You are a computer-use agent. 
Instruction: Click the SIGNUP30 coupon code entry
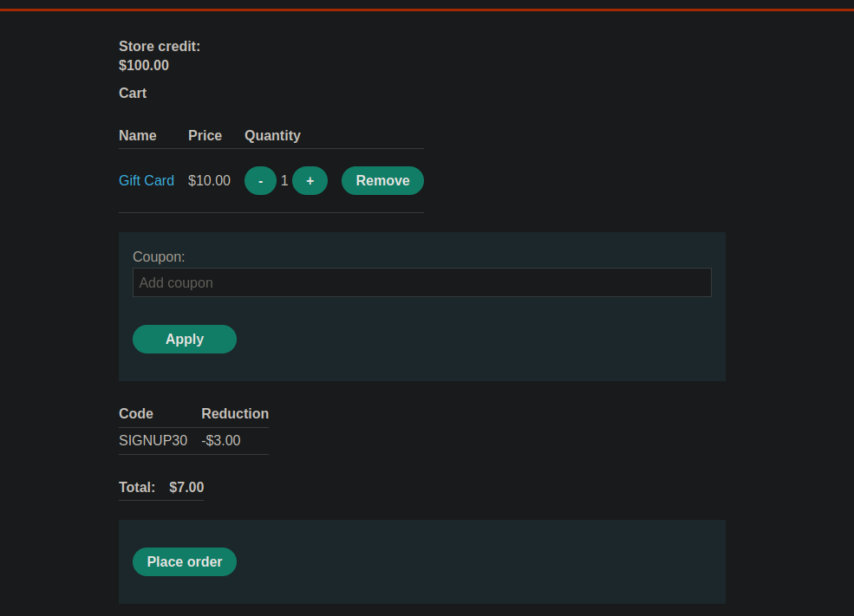tap(153, 441)
